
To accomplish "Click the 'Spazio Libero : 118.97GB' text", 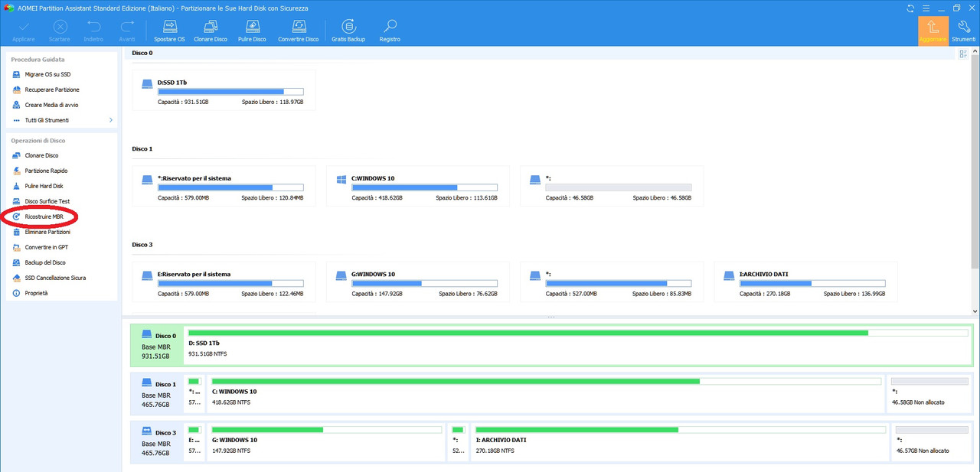I will (x=273, y=102).
